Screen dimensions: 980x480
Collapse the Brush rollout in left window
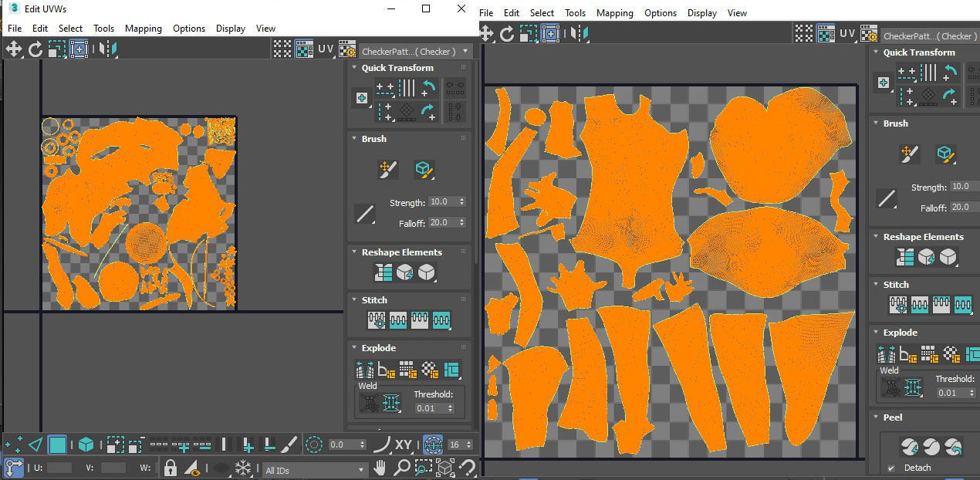point(373,139)
